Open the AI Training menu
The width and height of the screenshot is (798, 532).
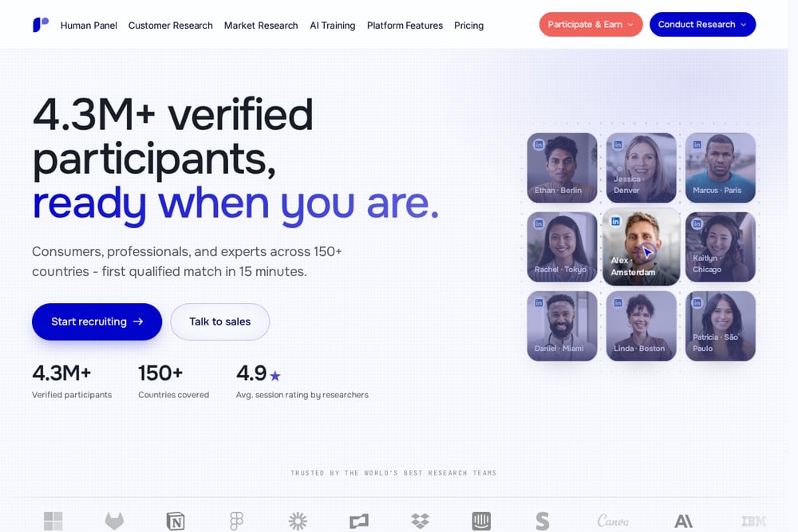pos(332,26)
